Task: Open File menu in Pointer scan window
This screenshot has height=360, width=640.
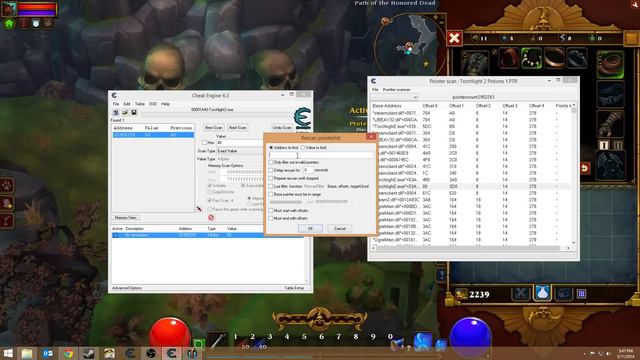Action: [x=375, y=89]
